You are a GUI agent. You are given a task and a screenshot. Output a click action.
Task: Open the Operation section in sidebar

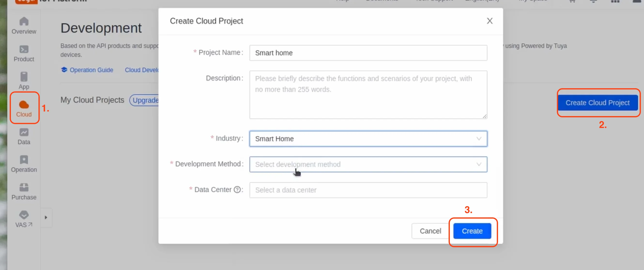(x=24, y=164)
